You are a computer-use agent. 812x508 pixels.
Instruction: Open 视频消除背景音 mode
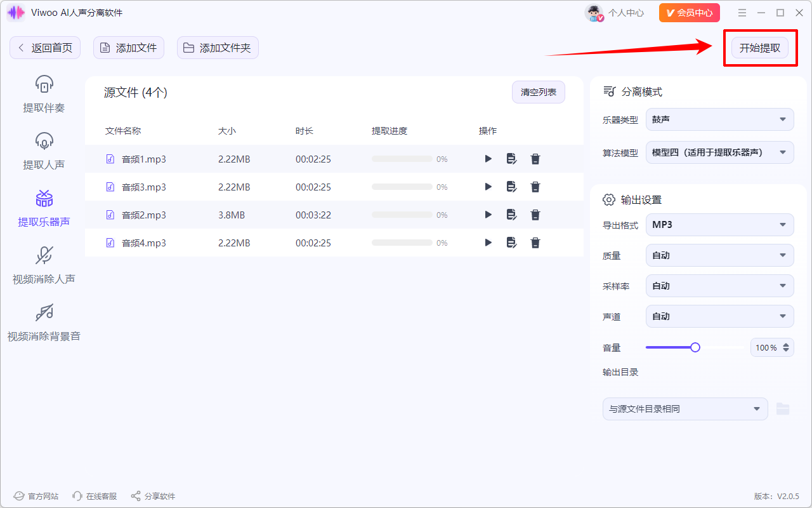(44, 323)
